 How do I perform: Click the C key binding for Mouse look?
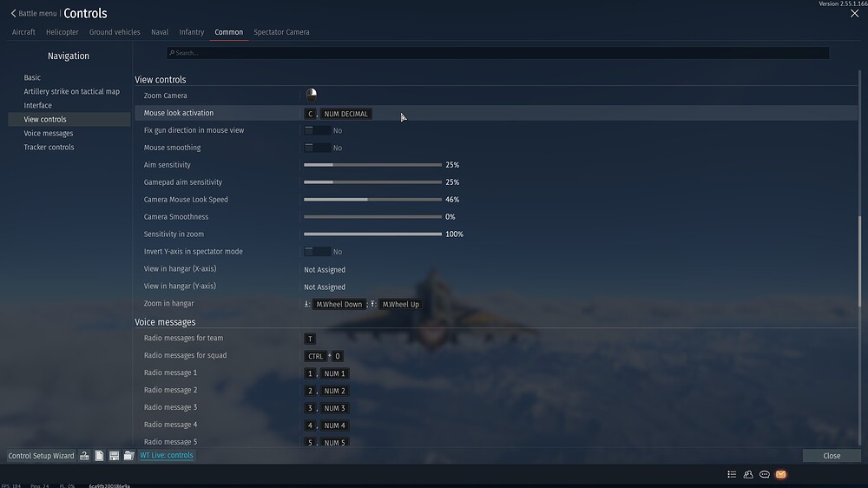pyautogui.click(x=310, y=114)
